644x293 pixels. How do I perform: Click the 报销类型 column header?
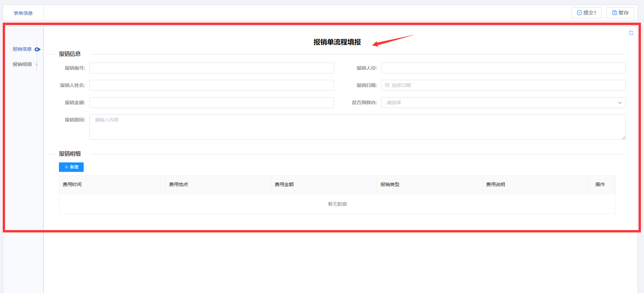[x=390, y=184]
